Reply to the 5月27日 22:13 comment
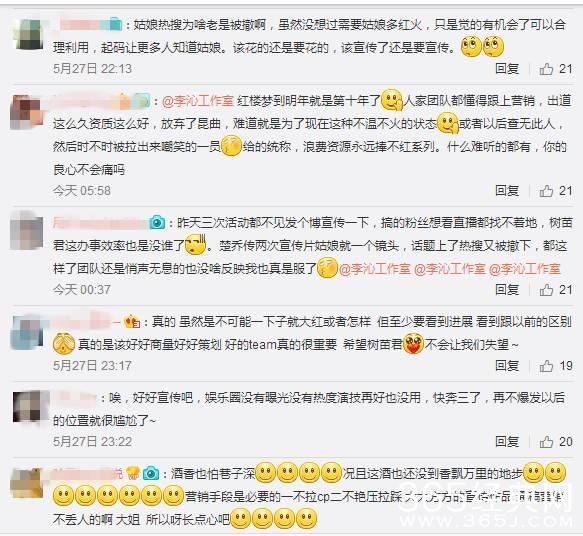This screenshot has height=536, width=583. tap(507, 69)
